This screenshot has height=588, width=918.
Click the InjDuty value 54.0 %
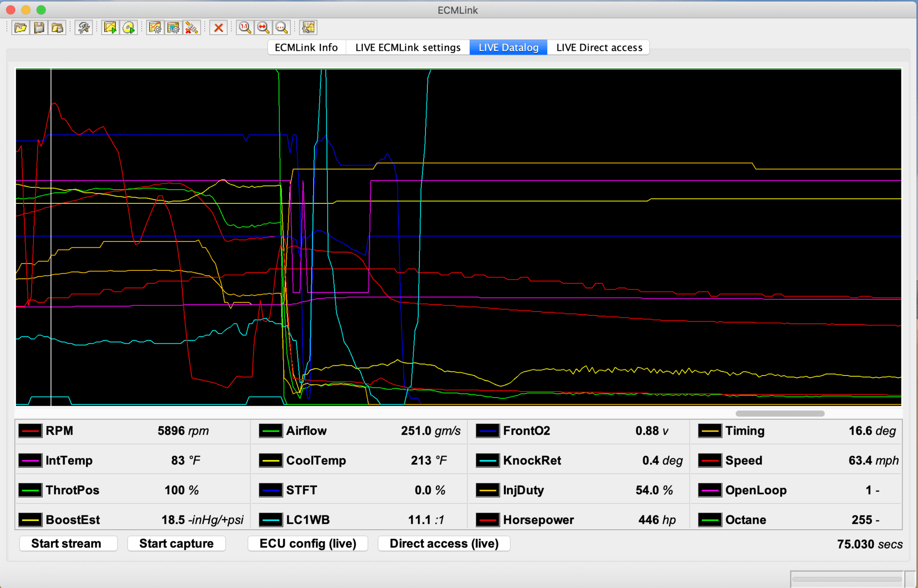coord(654,490)
